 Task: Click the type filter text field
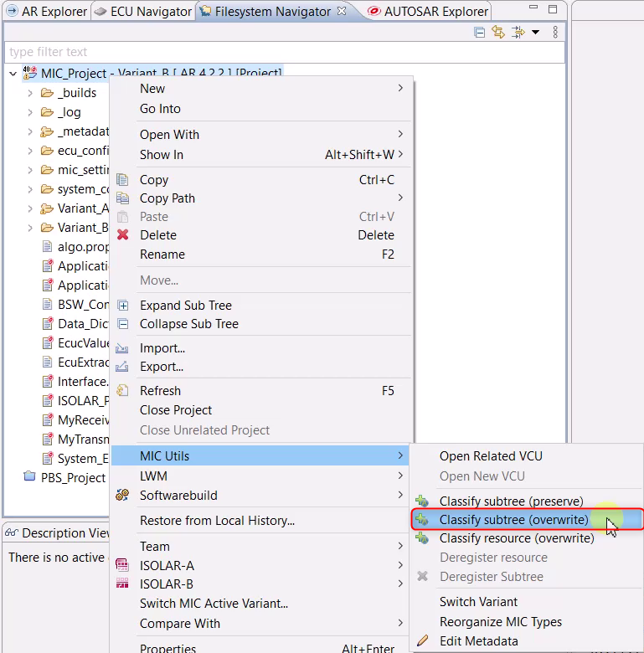(285, 52)
